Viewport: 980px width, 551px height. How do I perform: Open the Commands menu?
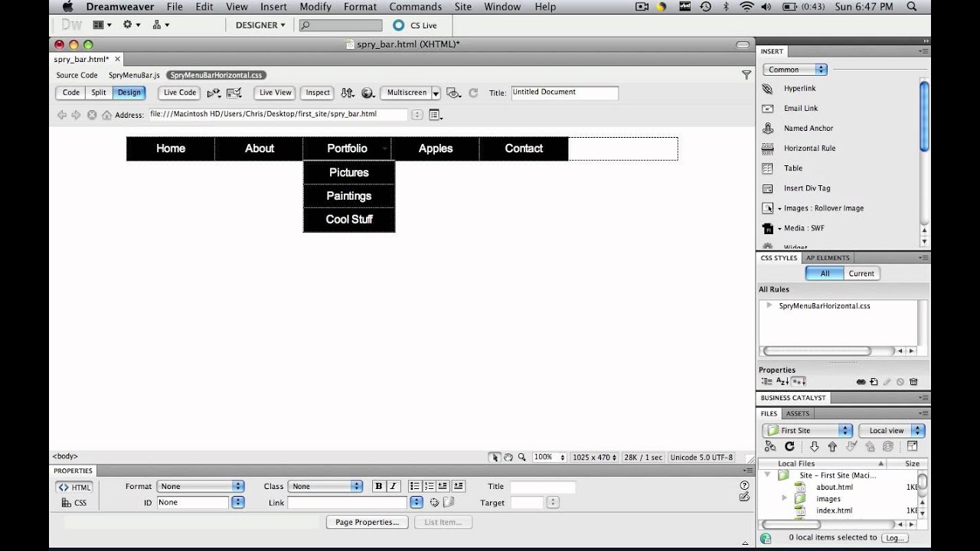(416, 7)
